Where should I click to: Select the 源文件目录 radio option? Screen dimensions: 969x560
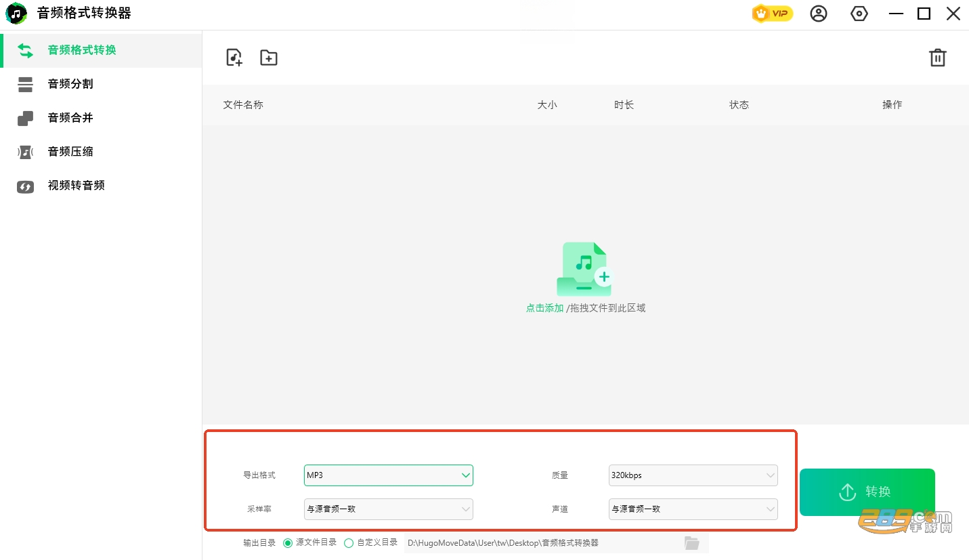309,542
